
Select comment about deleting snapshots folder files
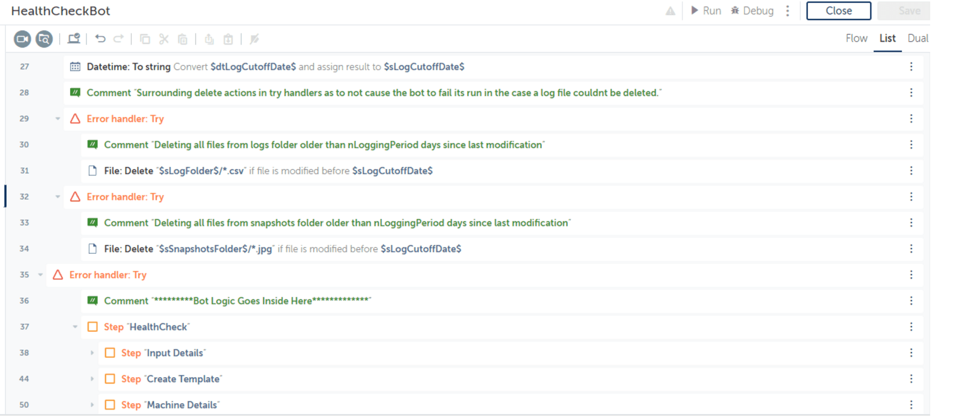502,223
